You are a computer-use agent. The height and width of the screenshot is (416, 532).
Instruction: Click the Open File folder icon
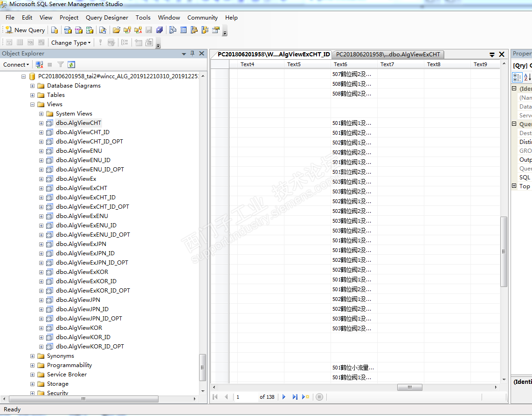tap(117, 30)
